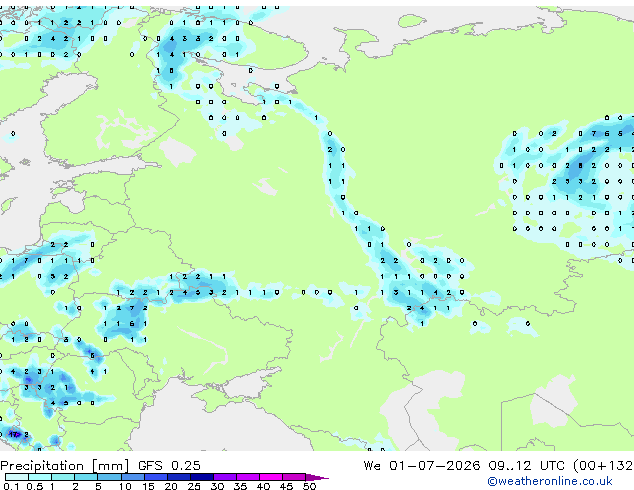Screen dimensions: 634x490
Task: Select the 25–30 mm navy legend swatch
Action: click(x=202, y=477)
